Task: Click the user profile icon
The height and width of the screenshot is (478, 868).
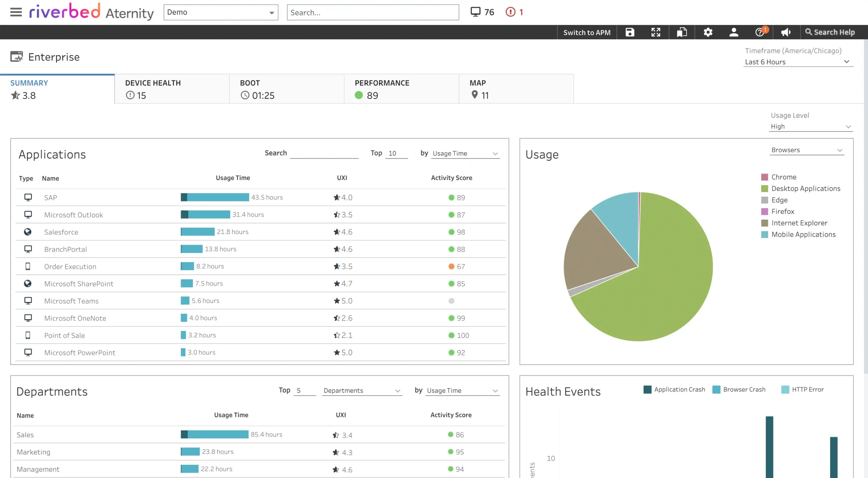Action: pos(733,32)
